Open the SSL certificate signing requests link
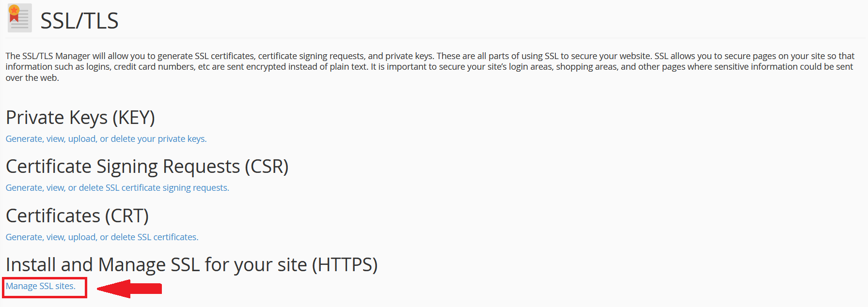 [x=117, y=188]
